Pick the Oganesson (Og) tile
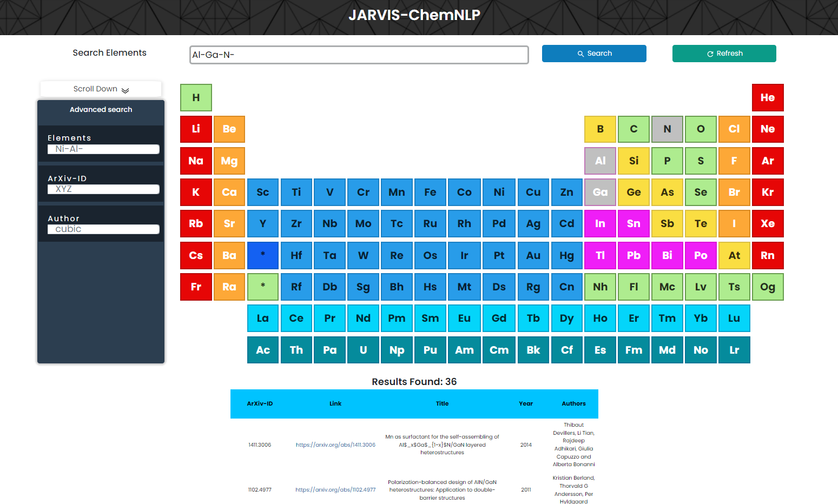 click(x=768, y=287)
